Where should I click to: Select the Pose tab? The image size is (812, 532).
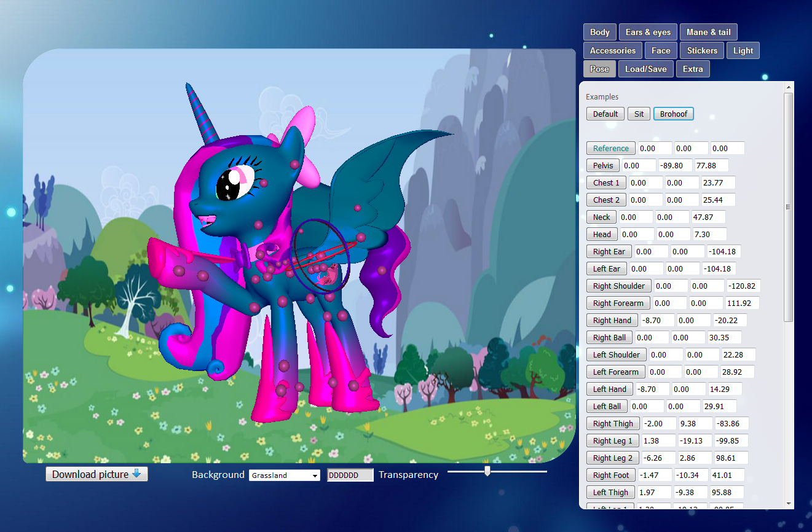[x=599, y=69]
